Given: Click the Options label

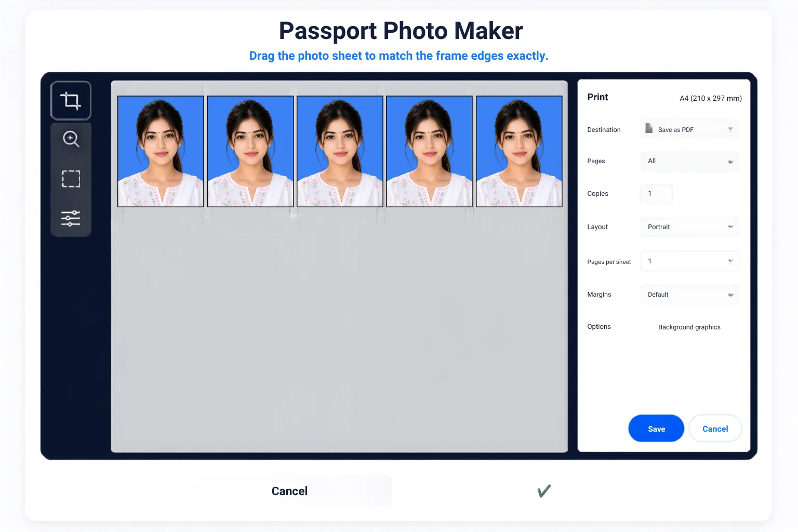Looking at the screenshot, I should pyautogui.click(x=598, y=327).
